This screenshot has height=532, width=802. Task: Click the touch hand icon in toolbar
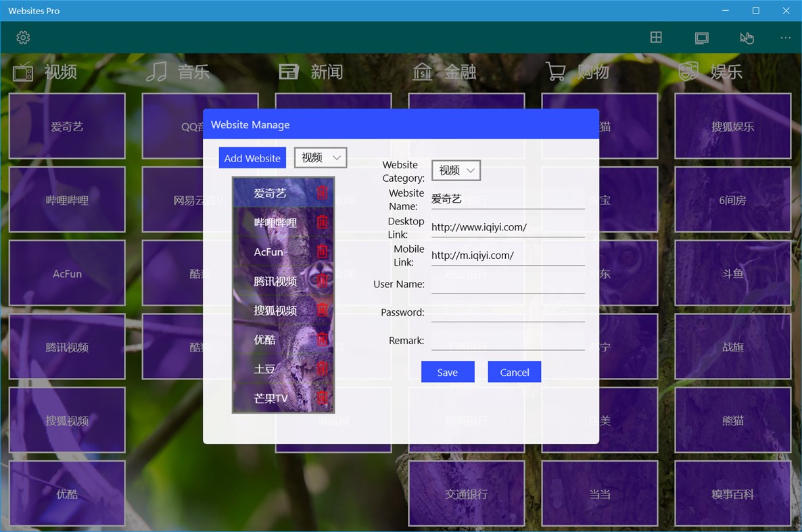click(747, 38)
